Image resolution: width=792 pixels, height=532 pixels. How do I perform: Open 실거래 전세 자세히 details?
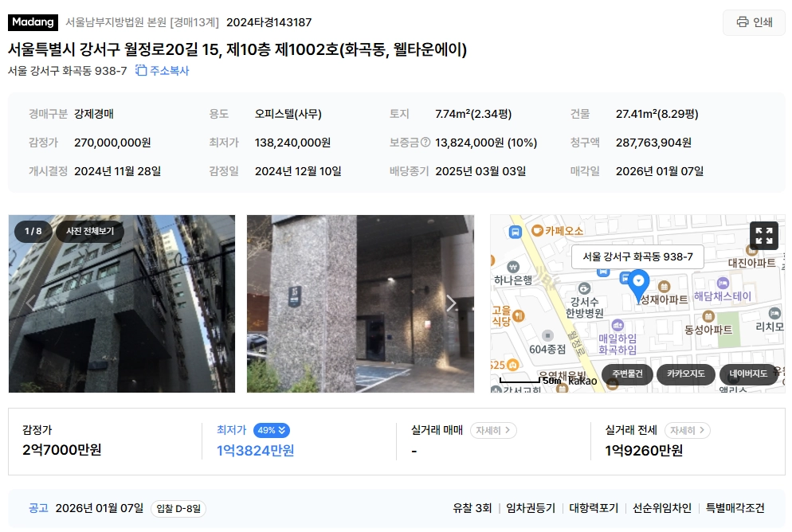pyautogui.click(x=688, y=430)
